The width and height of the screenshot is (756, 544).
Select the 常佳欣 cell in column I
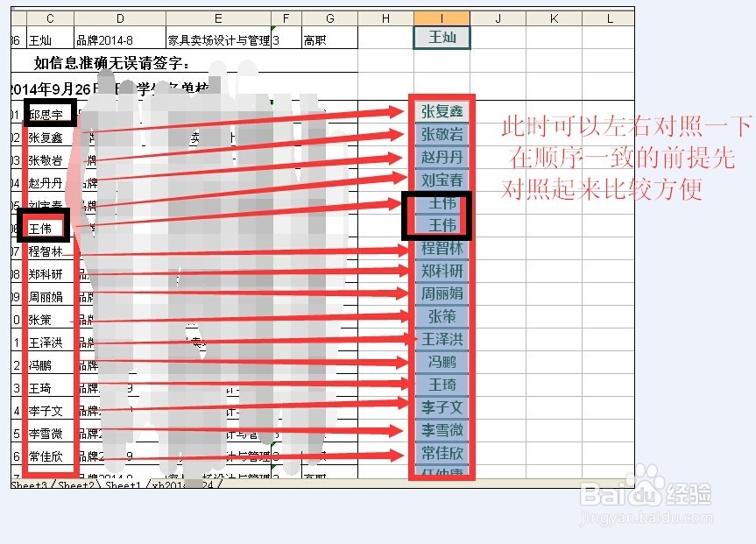tap(442, 454)
